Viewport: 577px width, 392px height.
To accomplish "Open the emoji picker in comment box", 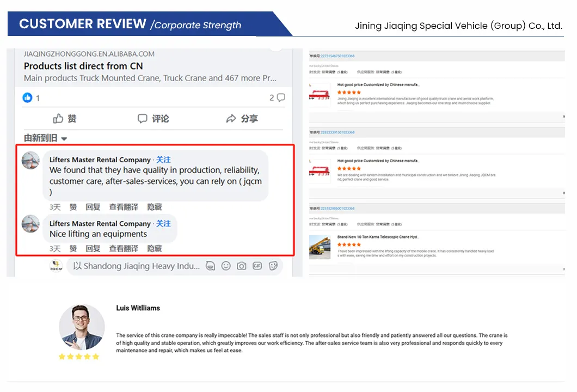I will pos(226,266).
